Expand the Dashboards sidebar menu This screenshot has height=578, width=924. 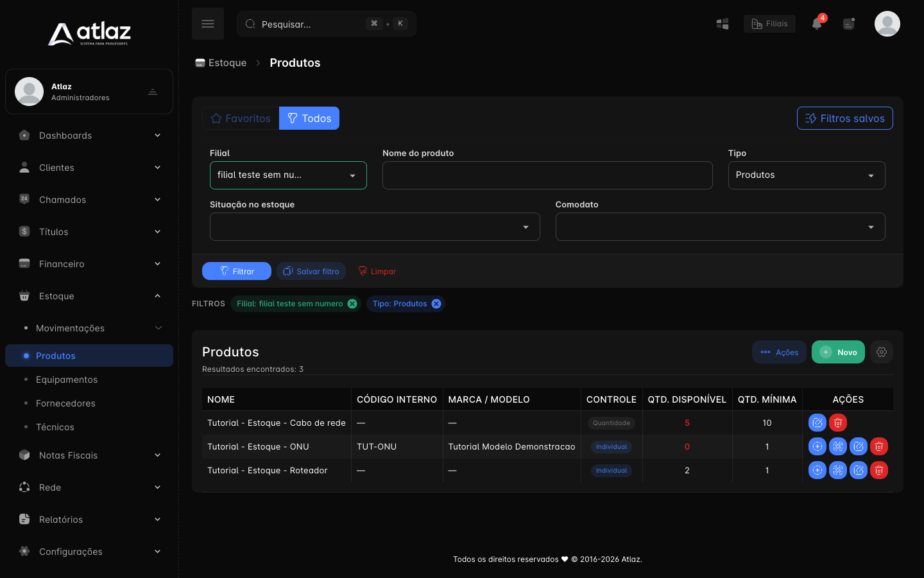pyautogui.click(x=89, y=136)
